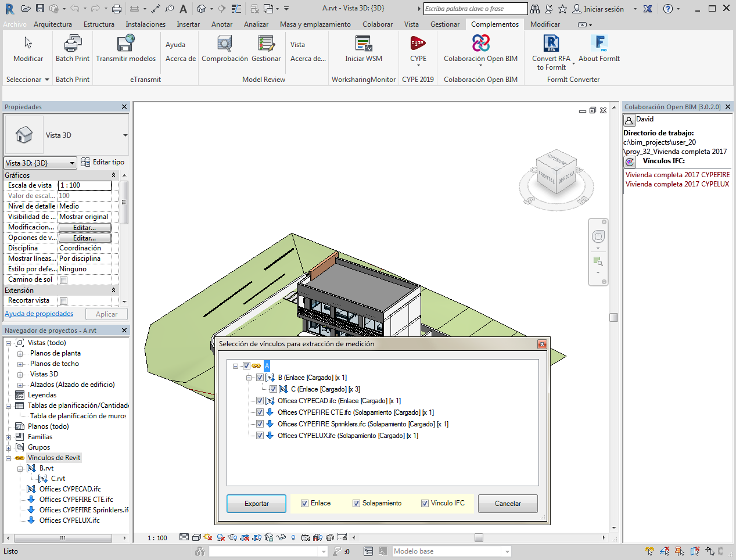Toggle visual style cube in view control bar
736x560 pixels.
[196, 537]
